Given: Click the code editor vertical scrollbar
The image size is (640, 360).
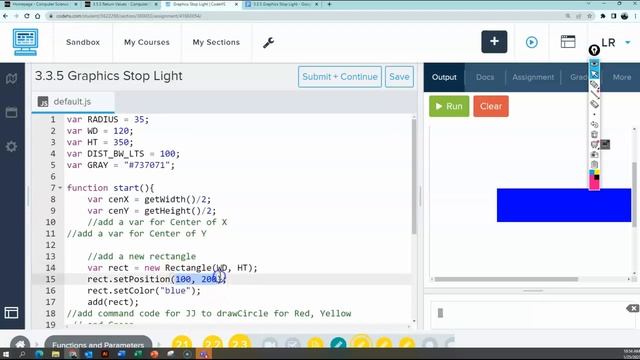Looking at the screenshot, I should 414,176.
